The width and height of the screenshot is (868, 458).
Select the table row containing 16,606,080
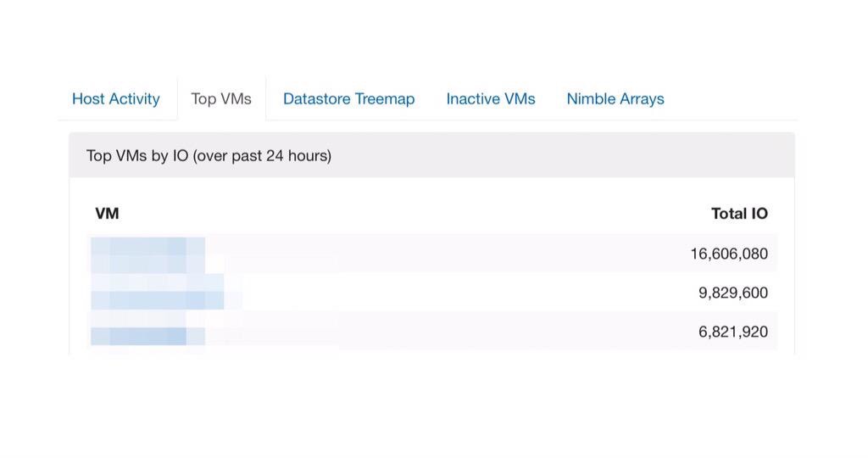tap(432, 253)
